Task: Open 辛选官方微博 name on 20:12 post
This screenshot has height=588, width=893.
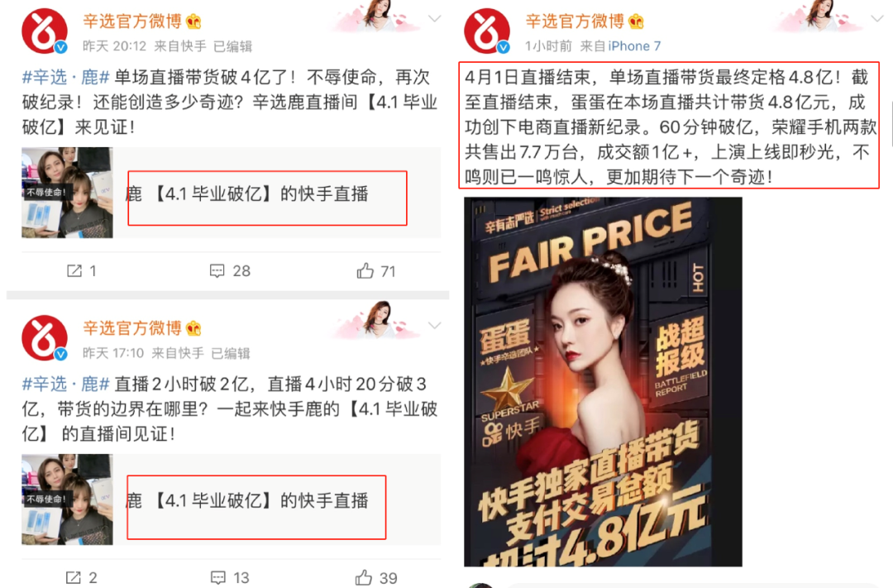Action: pyautogui.click(x=132, y=21)
